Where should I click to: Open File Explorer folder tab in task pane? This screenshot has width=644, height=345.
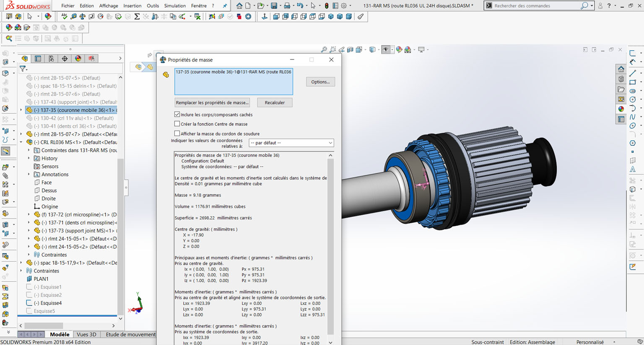pyautogui.click(x=621, y=89)
